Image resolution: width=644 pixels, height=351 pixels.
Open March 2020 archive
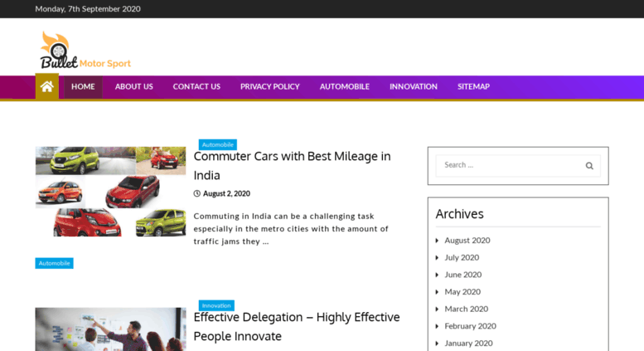point(466,309)
